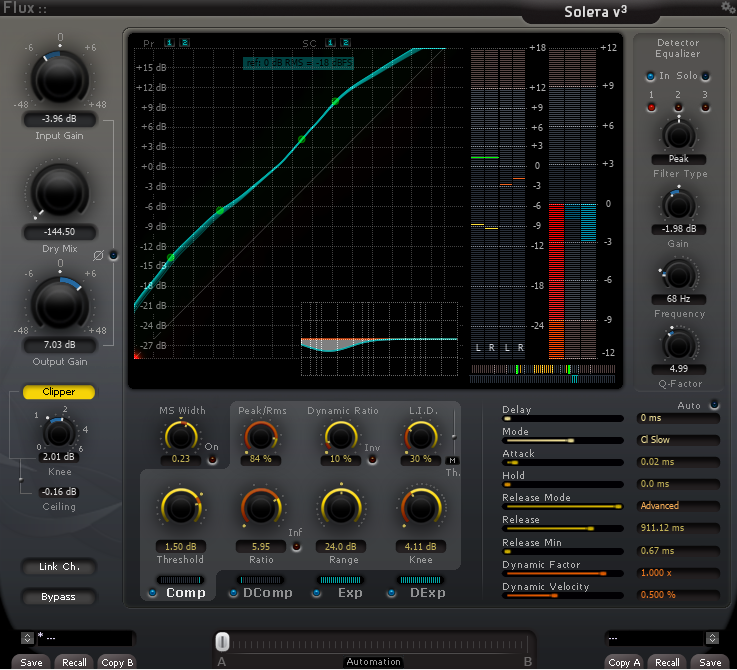The height and width of the screenshot is (670, 737).
Task: Click the Threshold knob
Action: coord(181,507)
